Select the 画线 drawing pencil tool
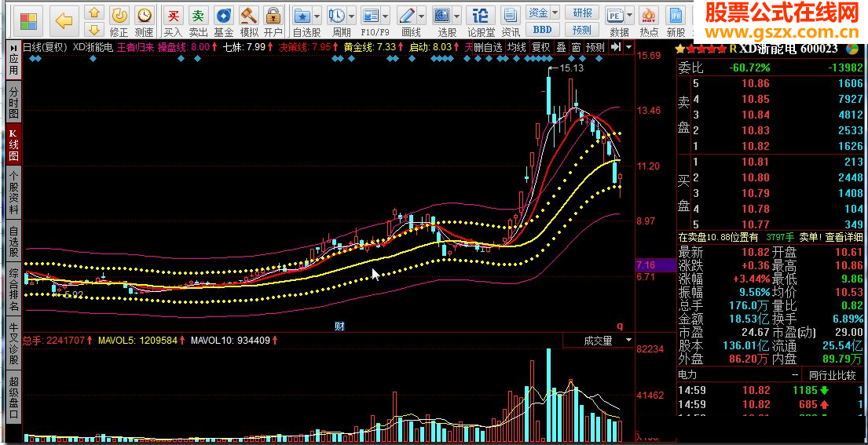The image size is (868, 445). (407, 16)
